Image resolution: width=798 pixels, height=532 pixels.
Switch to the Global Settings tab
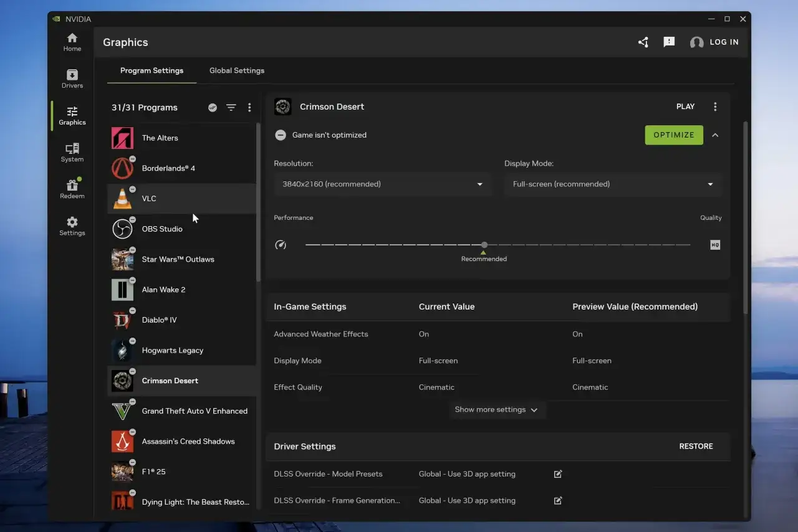[x=237, y=70]
